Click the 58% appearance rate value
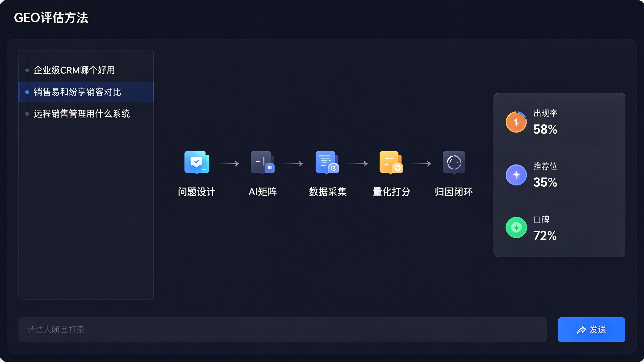 point(545,129)
